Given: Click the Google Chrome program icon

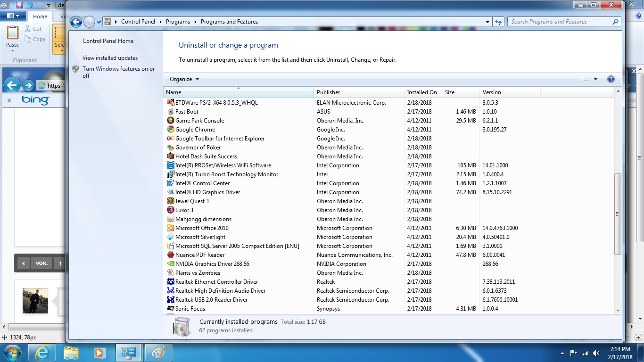Looking at the screenshot, I should 171,130.
